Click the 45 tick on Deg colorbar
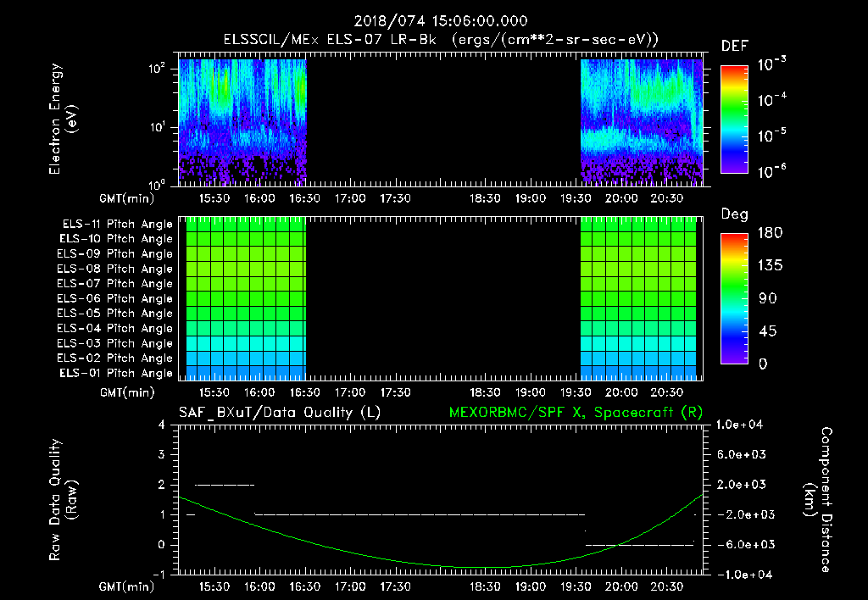The height and width of the screenshot is (600, 868). pos(768,331)
